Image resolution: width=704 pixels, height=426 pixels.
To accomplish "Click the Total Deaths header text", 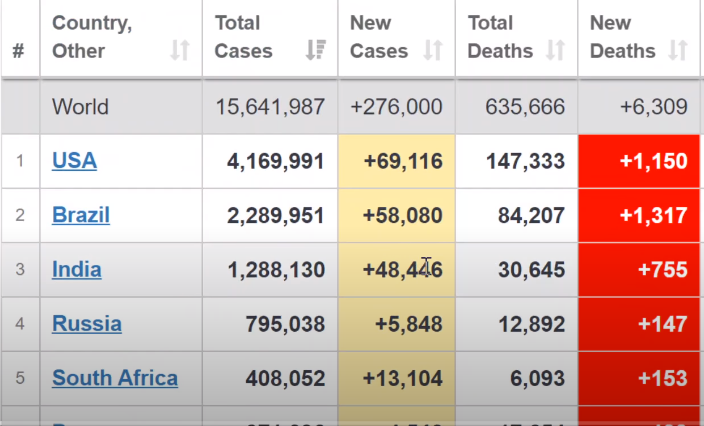I will [x=500, y=37].
